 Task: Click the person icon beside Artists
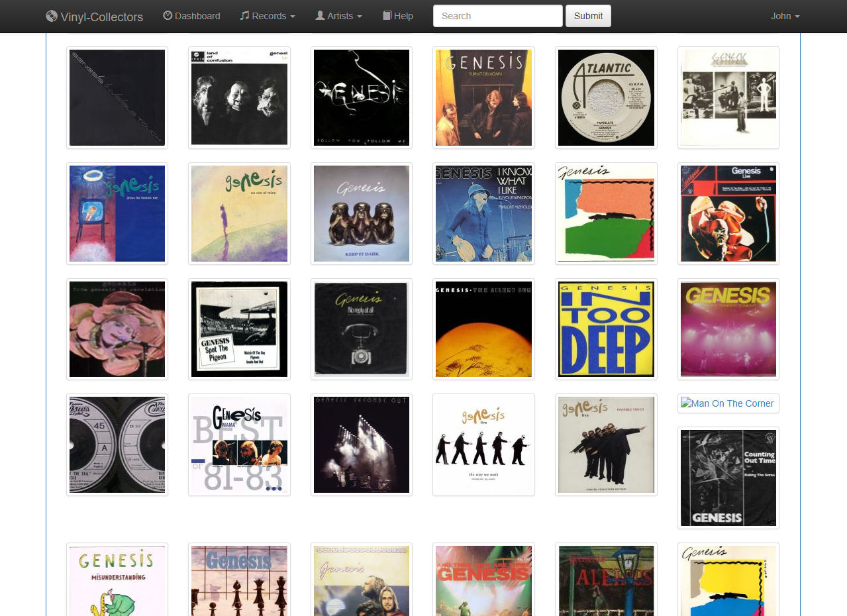(x=319, y=16)
